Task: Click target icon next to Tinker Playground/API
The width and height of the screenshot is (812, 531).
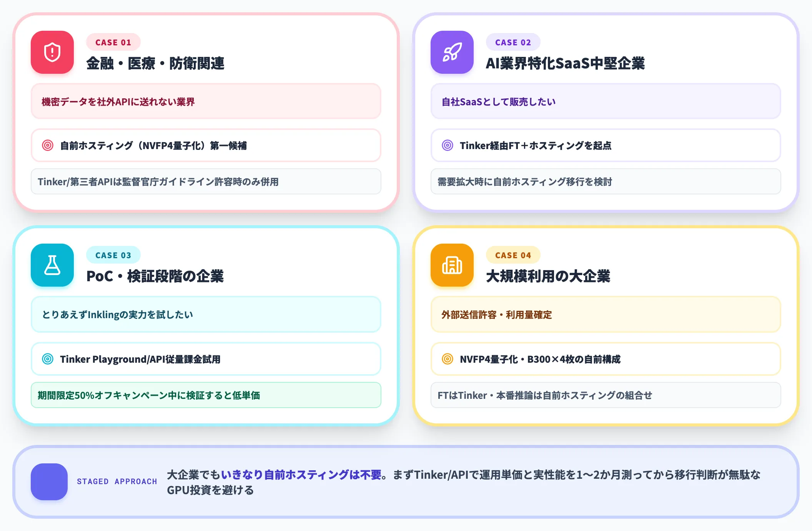Action: click(x=48, y=359)
